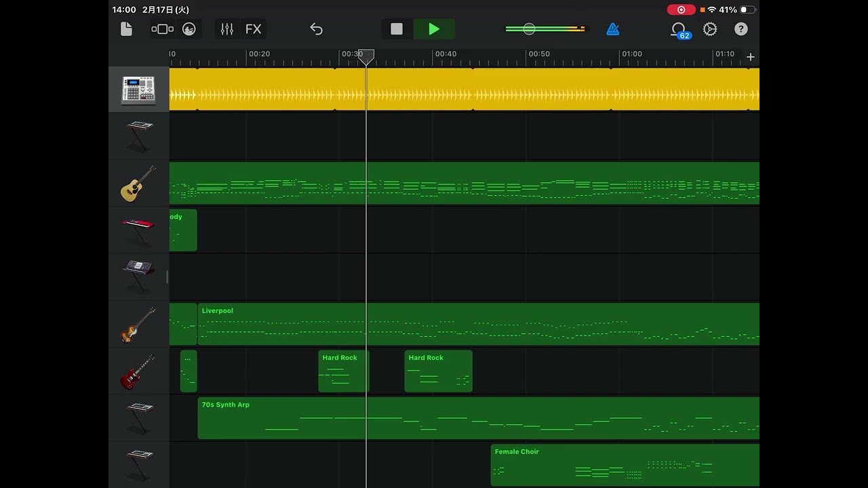
Task: Stop playback
Action: point(397,29)
